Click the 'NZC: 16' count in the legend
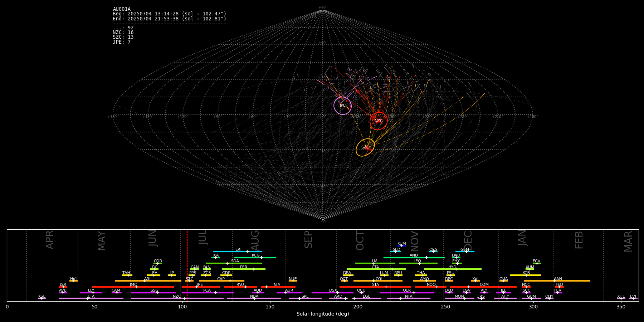This screenshot has width=644, height=322. point(123,33)
